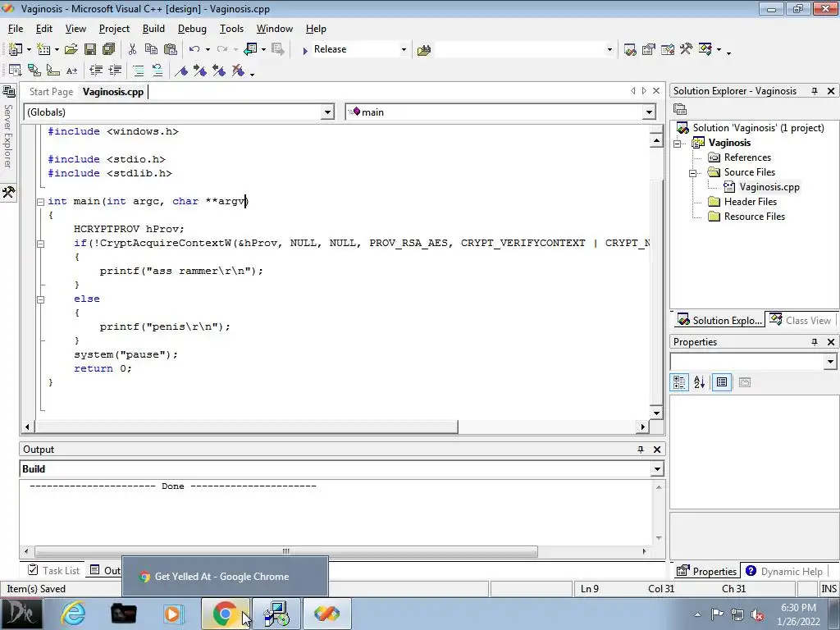Click the Output pane horizontal scrollbar thumb
Screen dimensions: 840x630
(286, 551)
